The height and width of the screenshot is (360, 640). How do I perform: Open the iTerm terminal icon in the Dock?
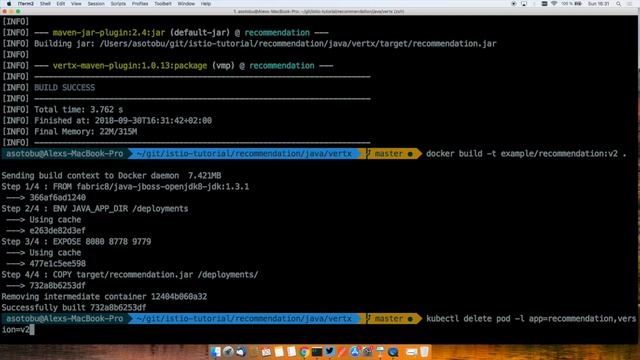(x=317, y=351)
